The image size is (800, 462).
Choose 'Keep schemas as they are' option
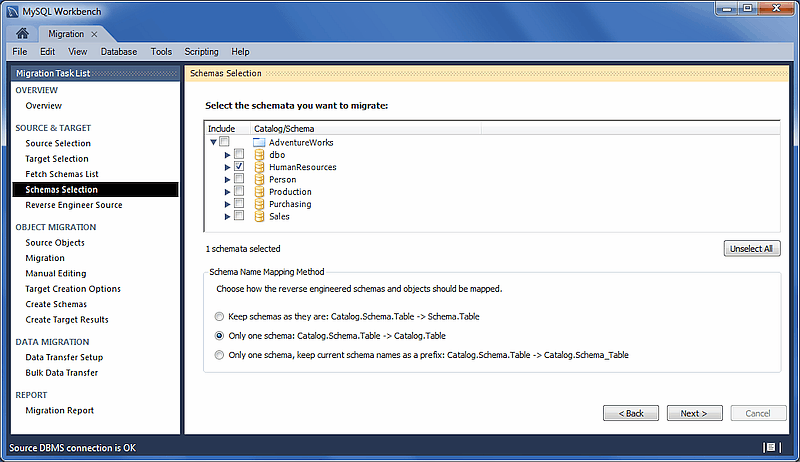coord(219,317)
